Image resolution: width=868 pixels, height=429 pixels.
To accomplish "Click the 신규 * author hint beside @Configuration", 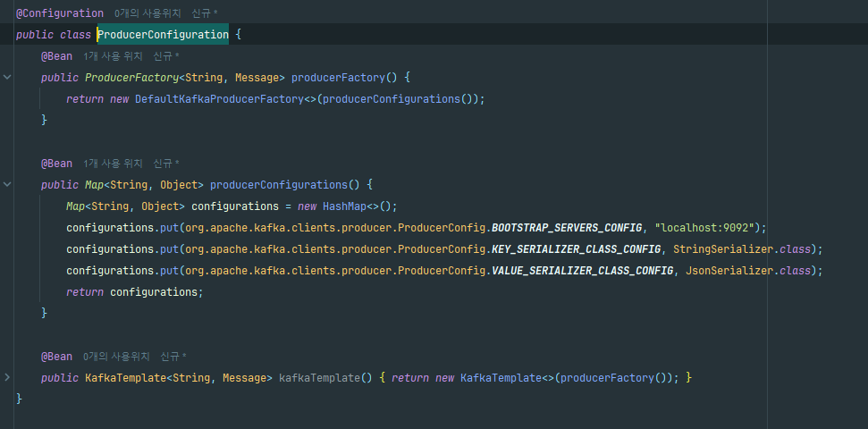I will 205,13.
